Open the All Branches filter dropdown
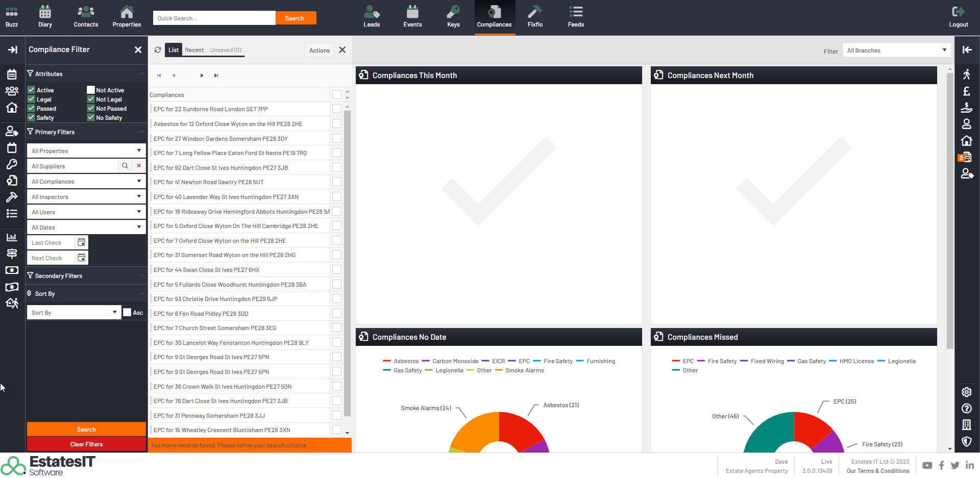 [896, 50]
